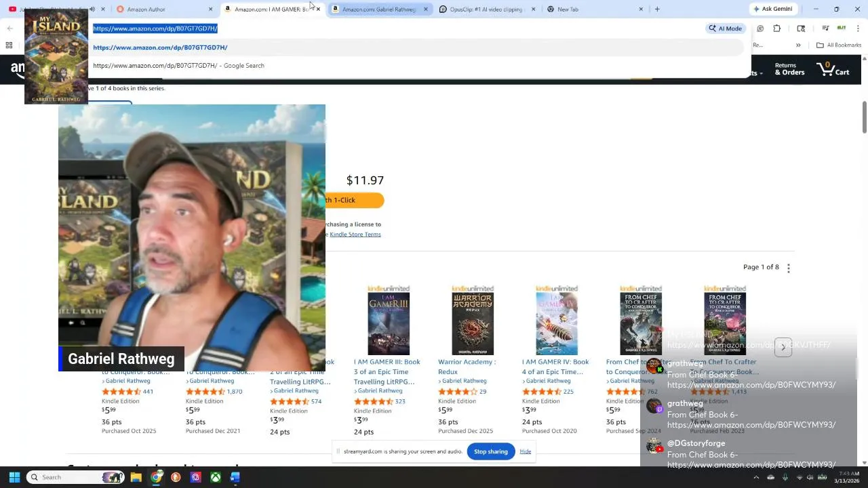Open carousel page options menu
Image resolution: width=868 pixels, height=488 pixels.
[789, 268]
